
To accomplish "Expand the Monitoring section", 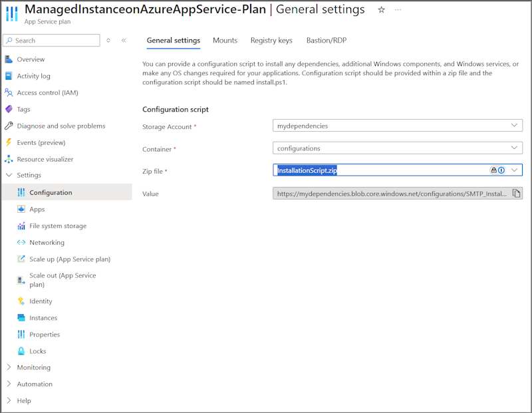I will 9,367.
